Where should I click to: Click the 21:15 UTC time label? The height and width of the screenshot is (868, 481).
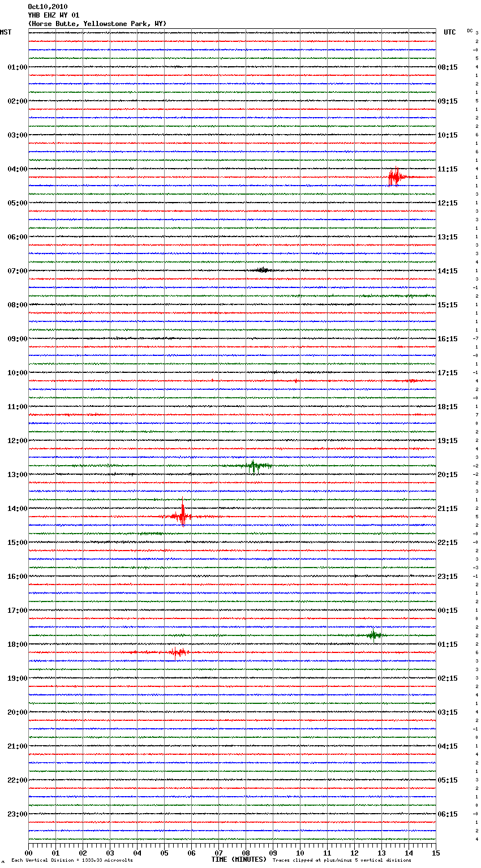click(448, 509)
